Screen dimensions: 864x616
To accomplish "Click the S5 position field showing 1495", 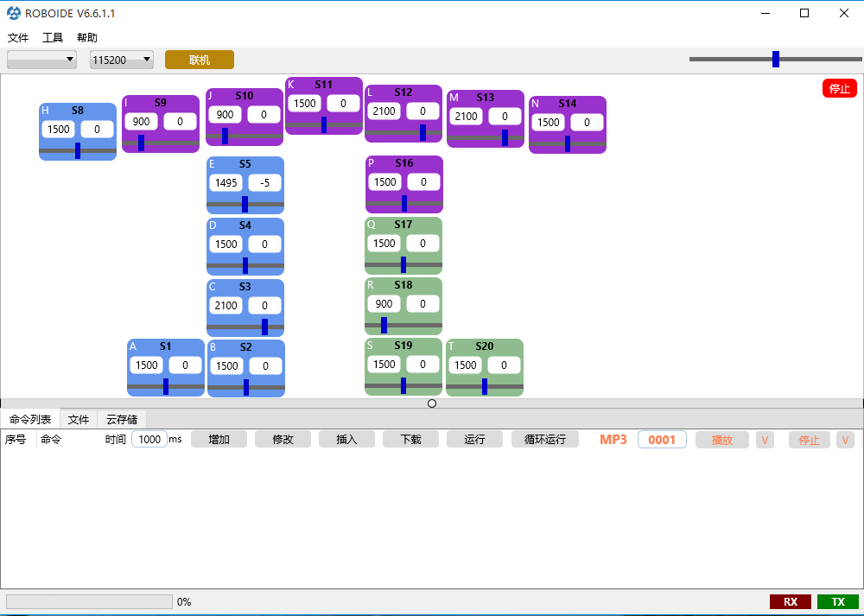I will pos(226,182).
